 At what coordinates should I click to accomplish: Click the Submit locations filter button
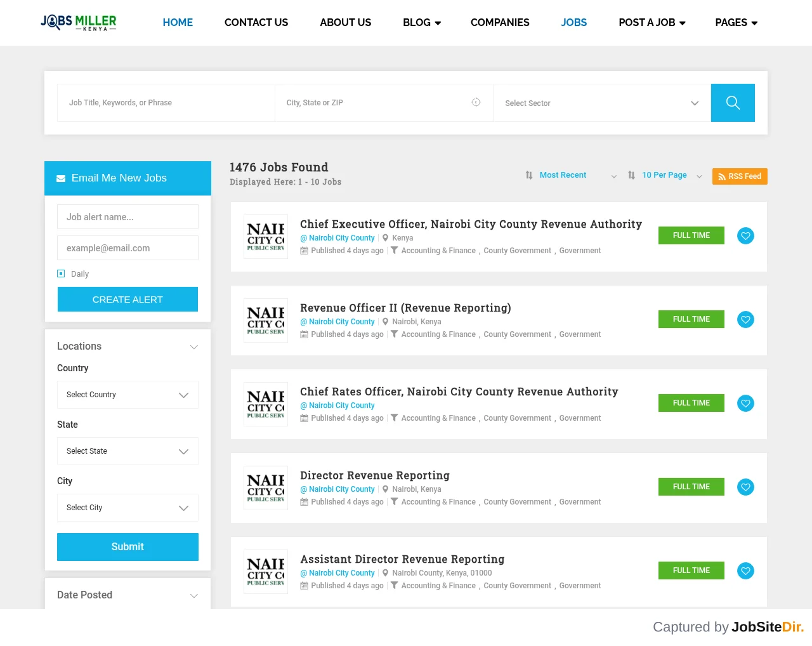pos(128,547)
